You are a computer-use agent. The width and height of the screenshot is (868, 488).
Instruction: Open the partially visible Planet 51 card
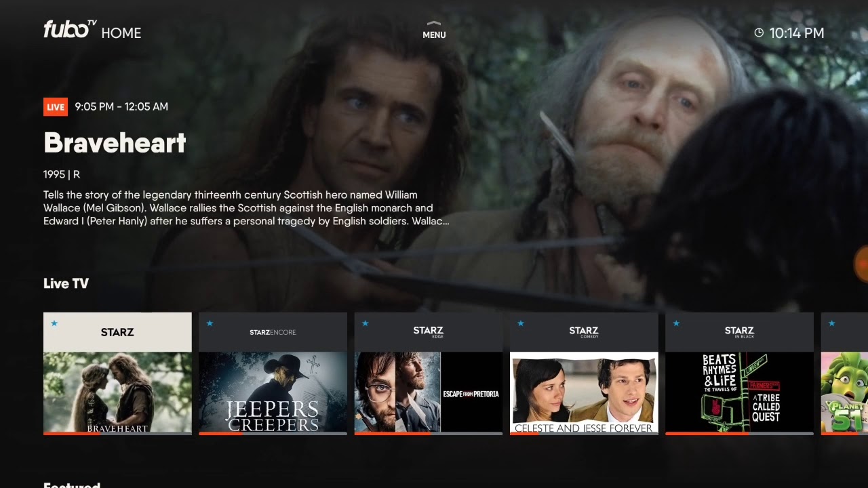point(844,373)
